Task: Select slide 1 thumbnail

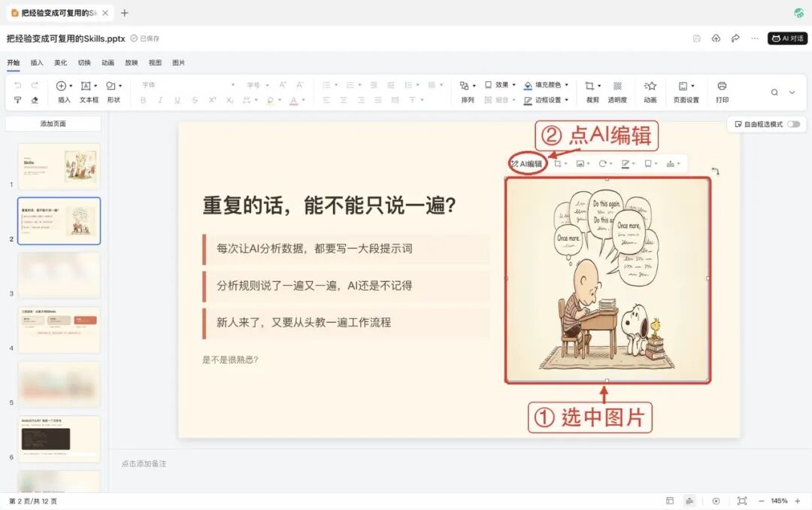Action: [x=59, y=165]
